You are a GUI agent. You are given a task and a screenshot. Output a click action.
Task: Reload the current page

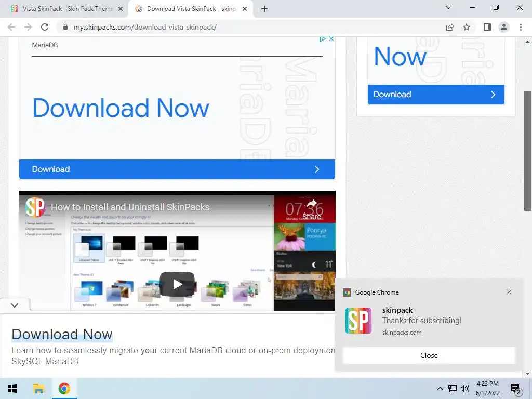[x=45, y=27]
